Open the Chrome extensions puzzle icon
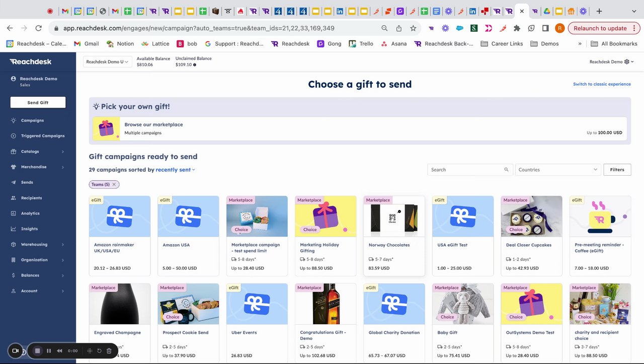Image resolution: width=644 pixels, height=364 pixels. tap(517, 28)
